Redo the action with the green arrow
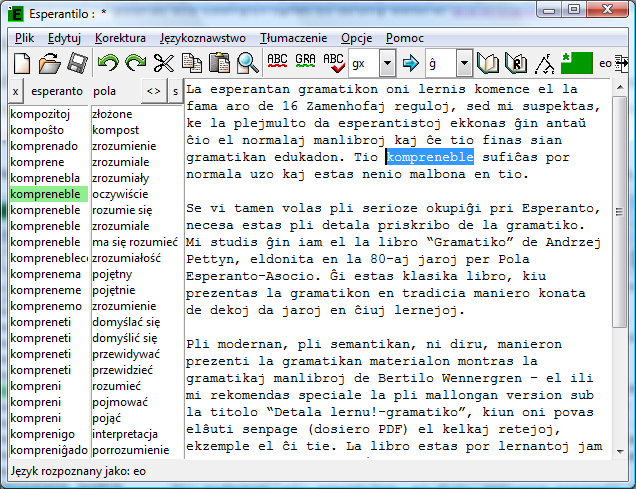 click(136, 63)
